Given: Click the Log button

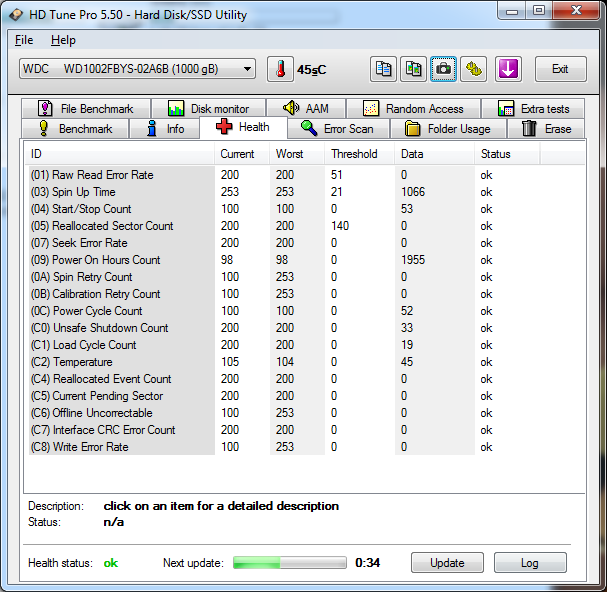Looking at the screenshot, I should pyautogui.click(x=530, y=563).
